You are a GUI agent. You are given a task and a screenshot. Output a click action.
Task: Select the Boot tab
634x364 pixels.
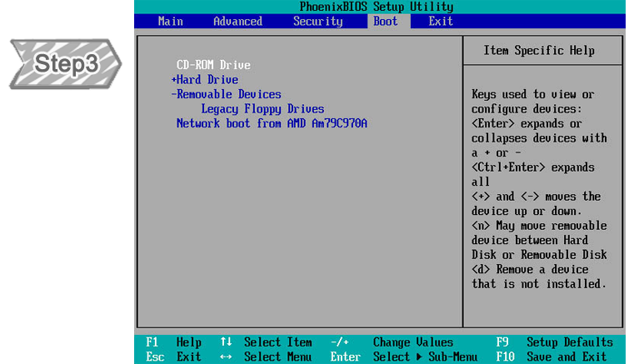point(385,22)
